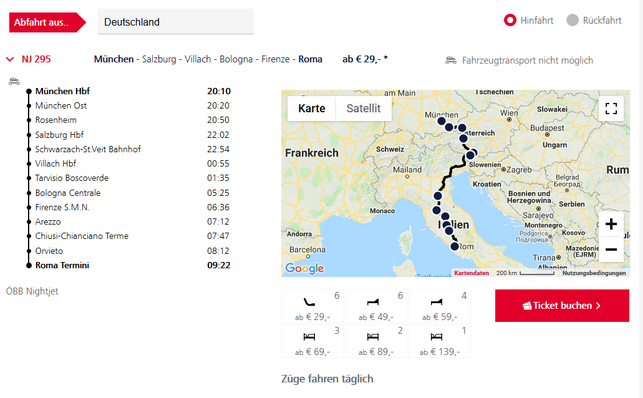The image size is (643, 398).
Task: Click Züge fahren täglich text
Action: (327, 379)
